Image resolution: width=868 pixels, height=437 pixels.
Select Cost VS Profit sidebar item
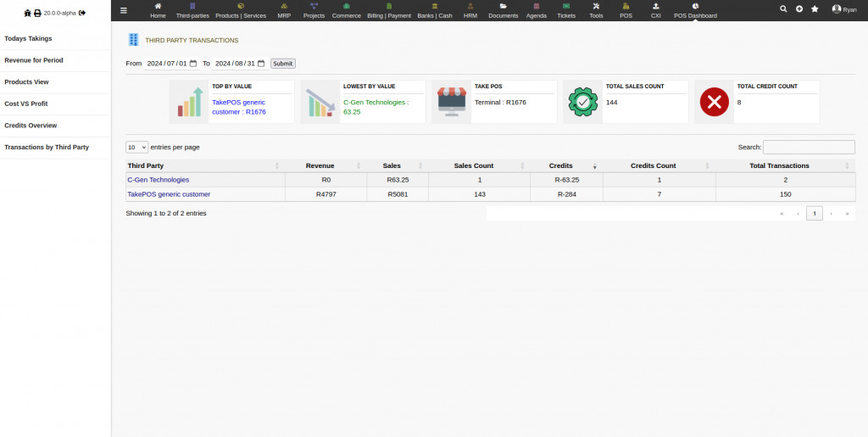[26, 104]
